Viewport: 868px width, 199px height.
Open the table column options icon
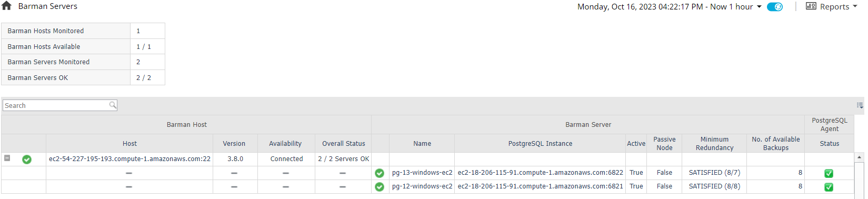coord(860,105)
